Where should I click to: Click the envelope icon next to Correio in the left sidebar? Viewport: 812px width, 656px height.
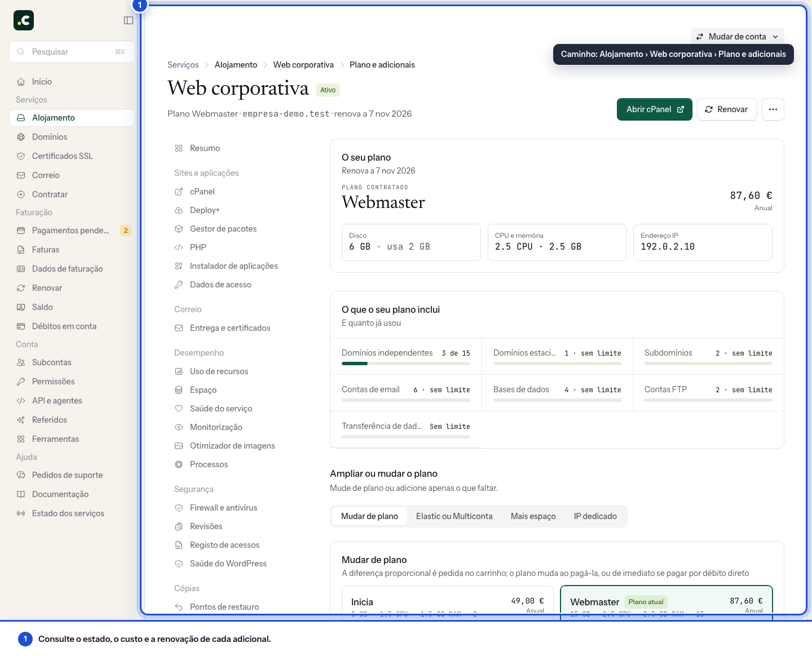[21, 175]
